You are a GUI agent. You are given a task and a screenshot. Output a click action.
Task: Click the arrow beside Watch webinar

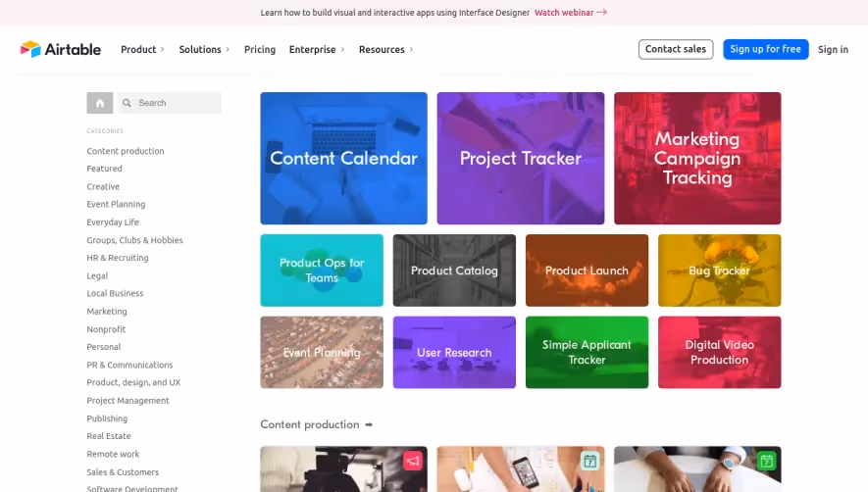602,12
